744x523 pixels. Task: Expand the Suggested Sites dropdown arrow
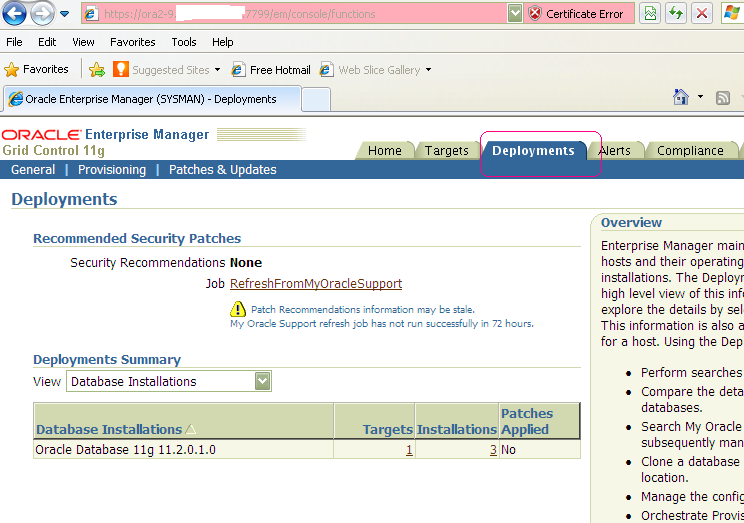[217, 70]
